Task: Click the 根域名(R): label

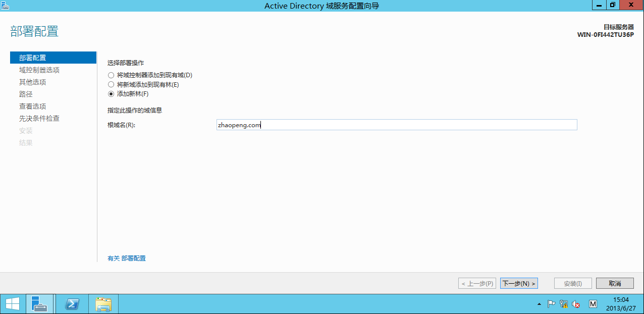Action: coord(122,125)
